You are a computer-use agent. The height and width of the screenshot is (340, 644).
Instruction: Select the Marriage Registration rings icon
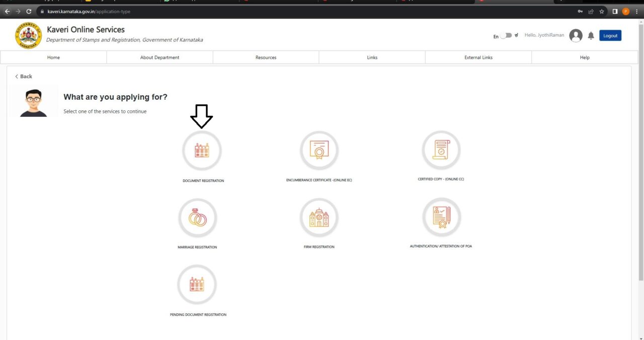[198, 218]
